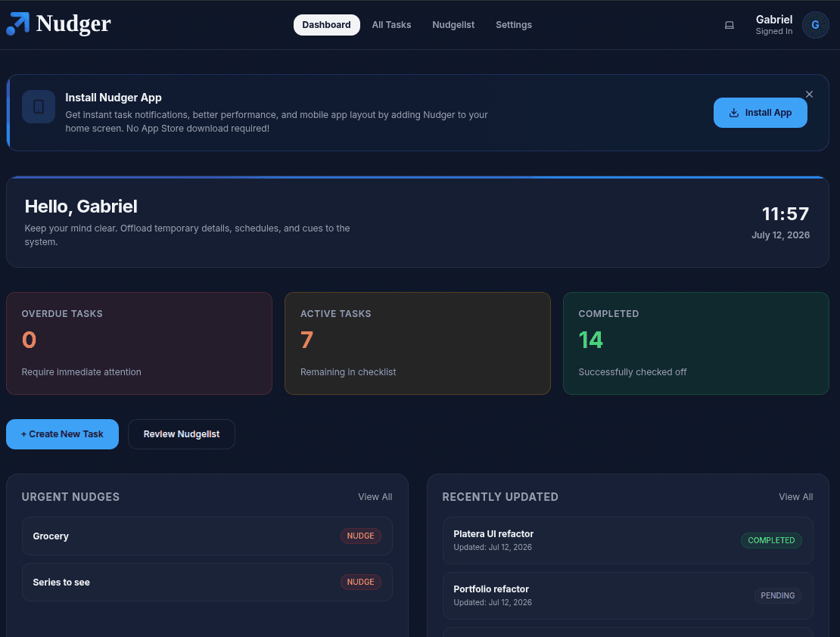This screenshot has width=840, height=637.
Task: Select the Overdue Tasks card
Action: [x=139, y=343]
